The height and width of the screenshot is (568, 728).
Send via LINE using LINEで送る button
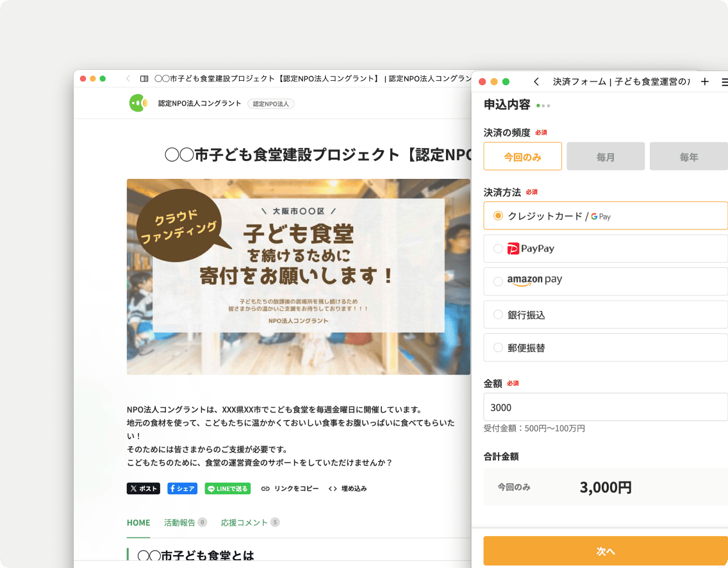[x=227, y=489]
